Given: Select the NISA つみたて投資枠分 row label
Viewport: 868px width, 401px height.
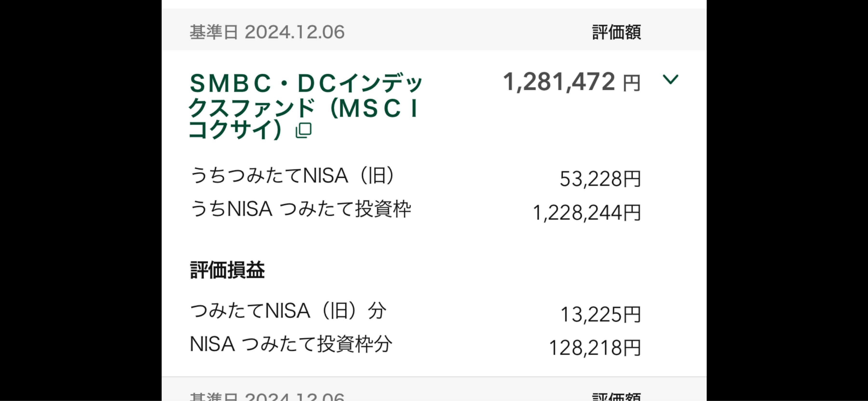Looking at the screenshot, I should pos(291,344).
